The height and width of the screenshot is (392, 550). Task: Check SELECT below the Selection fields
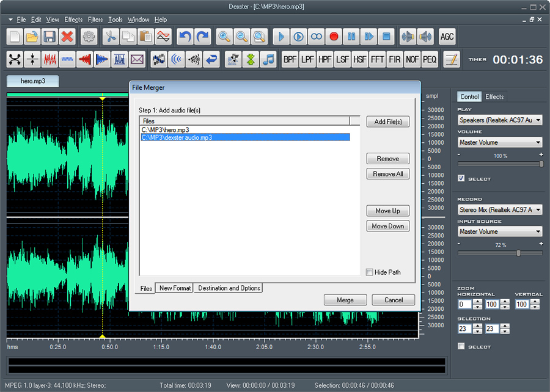pyautogui.click(x=460, y=346)
